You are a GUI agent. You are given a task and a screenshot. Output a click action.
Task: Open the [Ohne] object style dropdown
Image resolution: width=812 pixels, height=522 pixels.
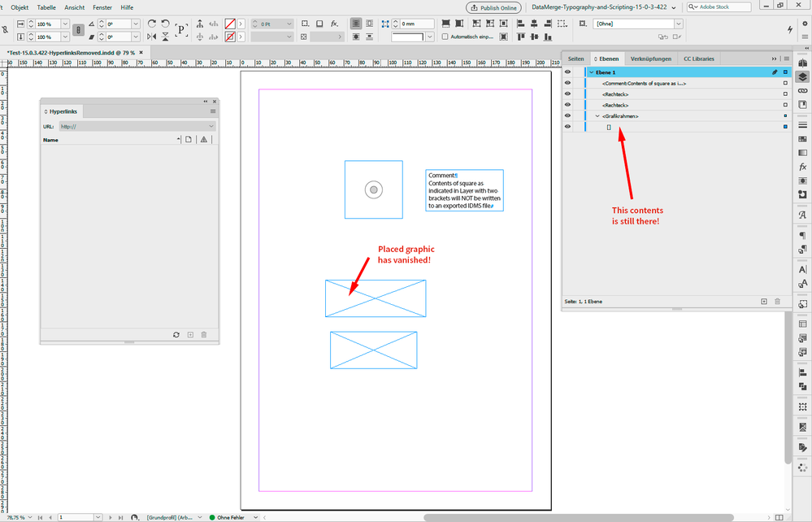pos(679,24)
